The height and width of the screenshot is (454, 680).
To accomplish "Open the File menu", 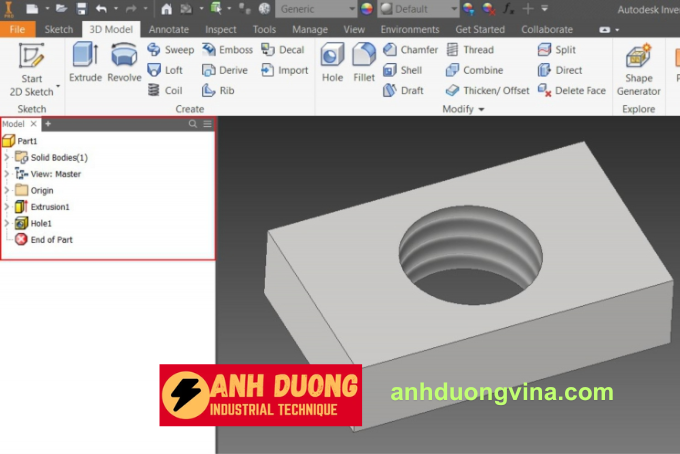I will point(17,30).
